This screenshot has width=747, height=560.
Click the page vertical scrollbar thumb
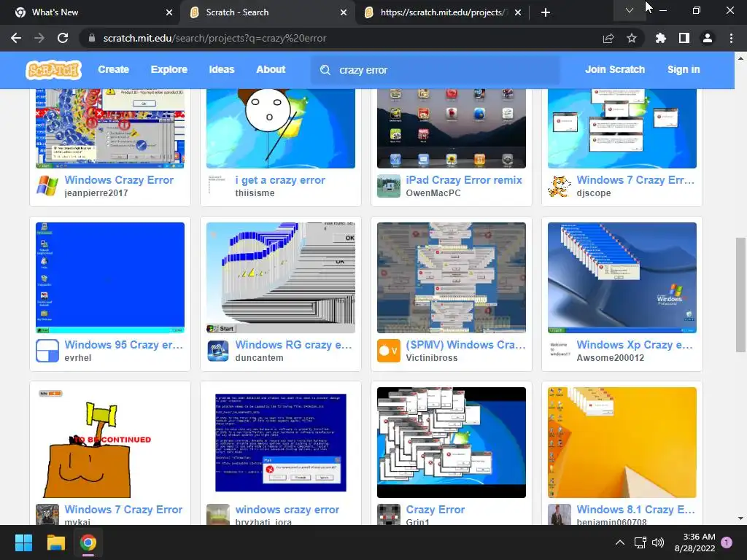point(740,295)
